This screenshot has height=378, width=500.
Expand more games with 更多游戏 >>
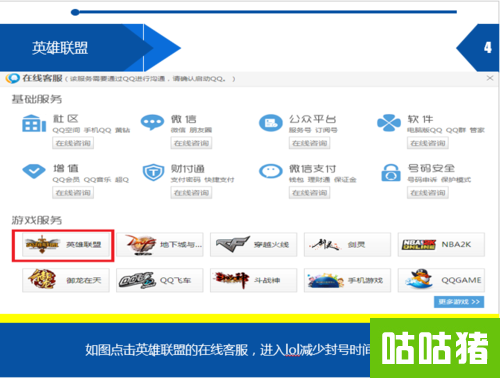pyautogui.click(x=459, y=302)
